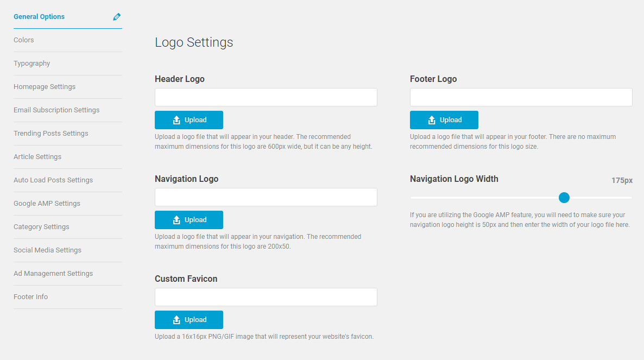The height and width of the screenshot is (360, 644).
Task: Open the Article Settings section
Action: click(37, 157)
